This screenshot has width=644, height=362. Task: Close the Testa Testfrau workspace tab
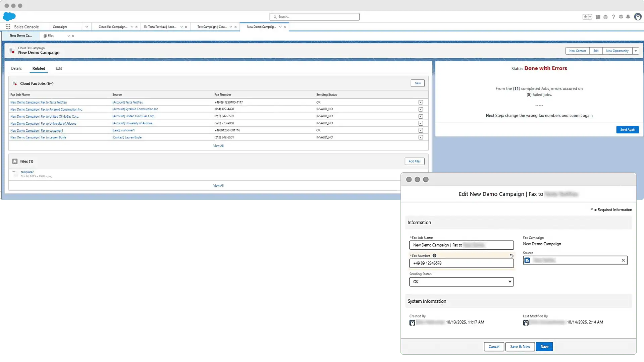(x=186, y=27)
